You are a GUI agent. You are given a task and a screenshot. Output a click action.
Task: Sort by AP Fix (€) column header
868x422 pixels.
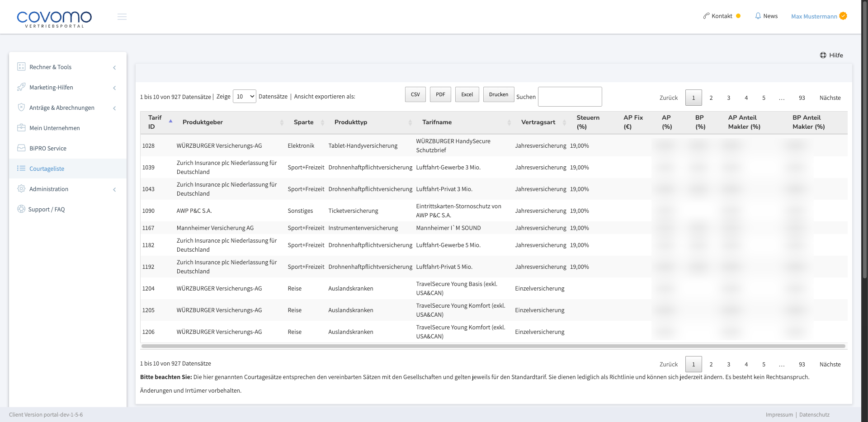pos(633,122)
